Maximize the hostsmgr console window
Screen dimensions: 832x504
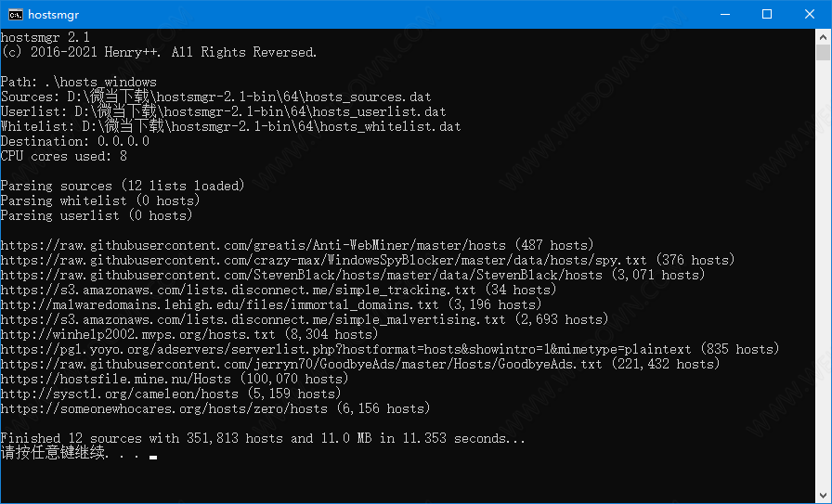[767, 14]
